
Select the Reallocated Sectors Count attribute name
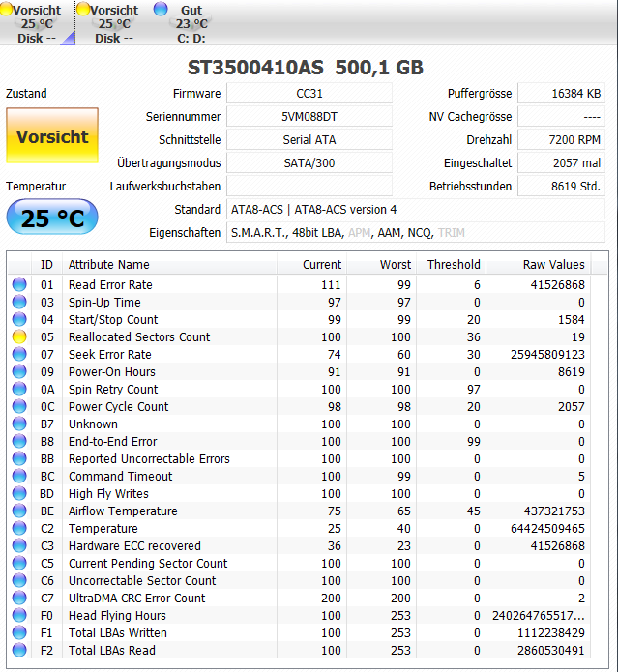coord(139,336)
